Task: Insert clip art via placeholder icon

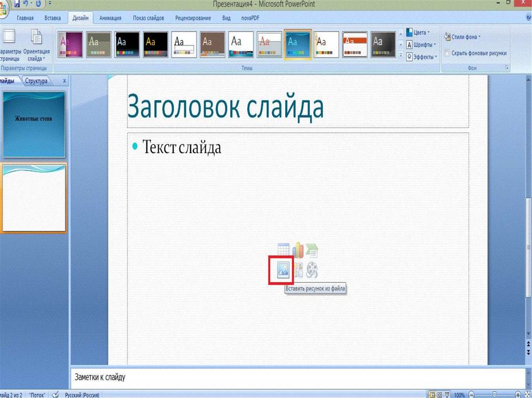Action: click(x=298, y=270)
